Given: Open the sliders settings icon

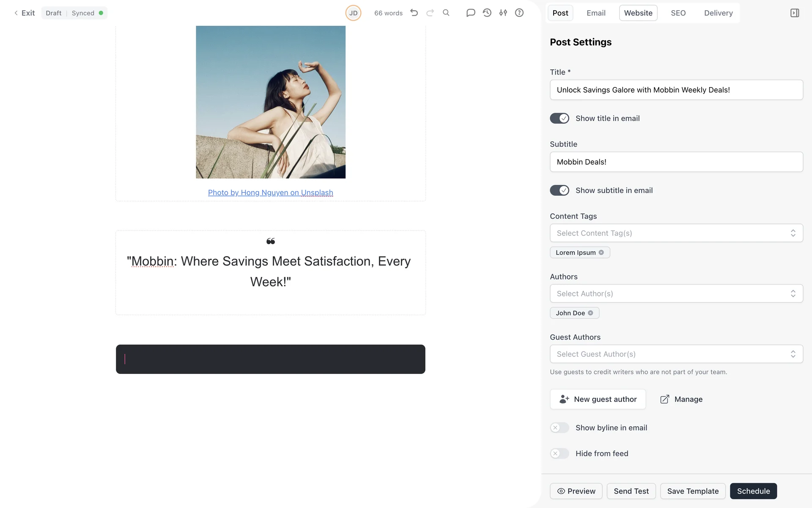Looking at the screenshot, I should [503, 13].
